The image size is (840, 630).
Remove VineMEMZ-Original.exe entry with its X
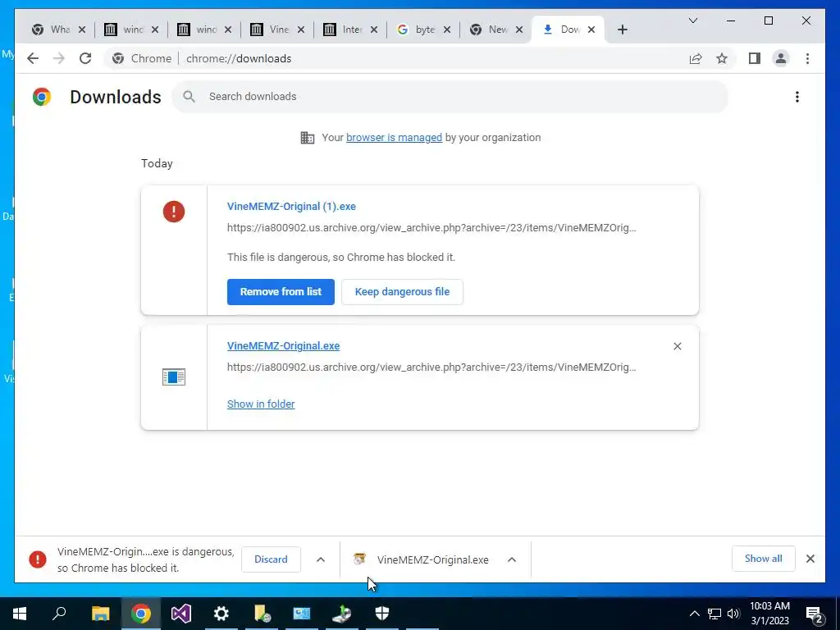(677, 346)
